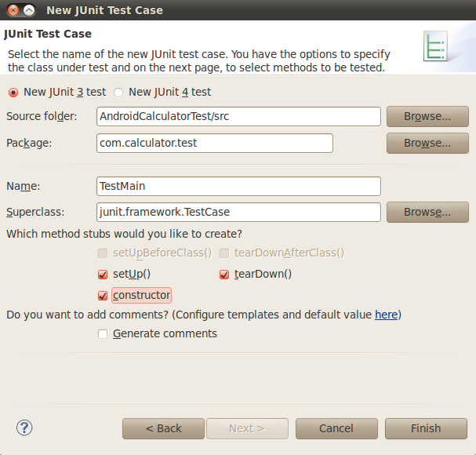The image size is (476, 455).
Task: Click the JUnit wizard banner icon
Action: tap(435, 47)
